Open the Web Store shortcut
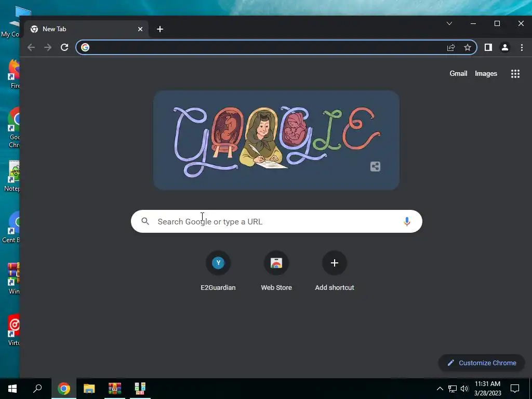This screenshot has height=399, width=532. 276,272
